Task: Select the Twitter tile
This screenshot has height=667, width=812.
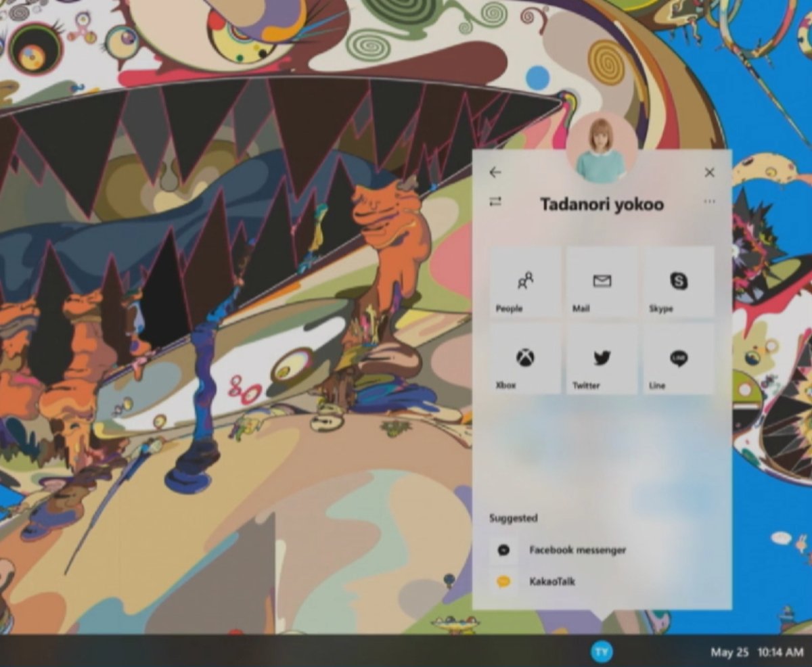Action: [x=602, y=359]
